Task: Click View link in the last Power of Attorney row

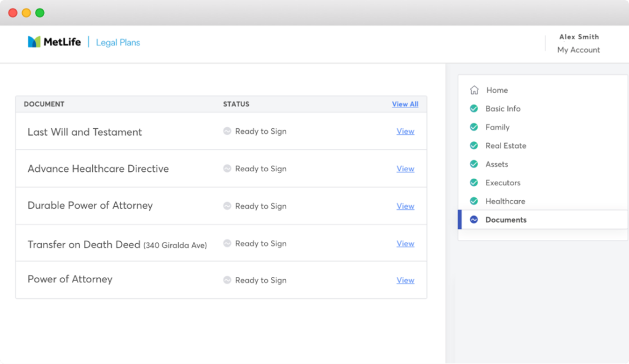Action: (x=405, y=281)
